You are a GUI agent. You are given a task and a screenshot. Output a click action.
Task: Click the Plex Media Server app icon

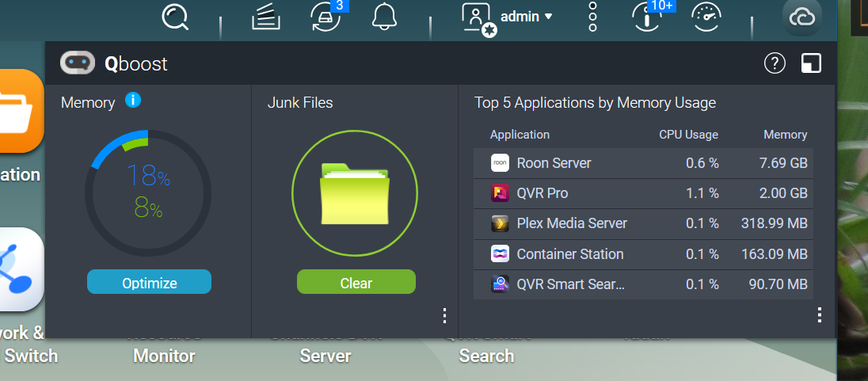[x=500, y=223]
